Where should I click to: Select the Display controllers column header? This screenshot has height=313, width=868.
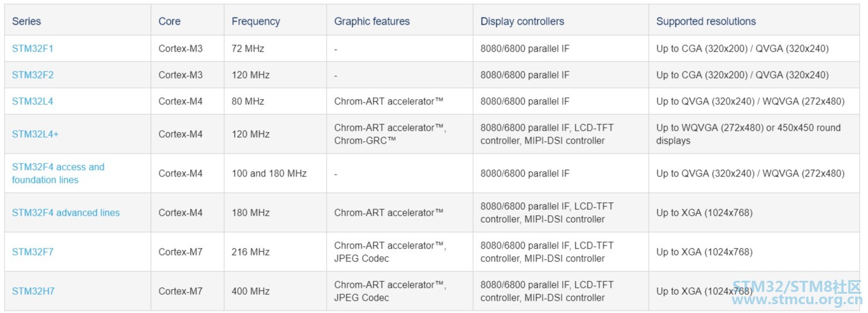[x=522, y=21]
